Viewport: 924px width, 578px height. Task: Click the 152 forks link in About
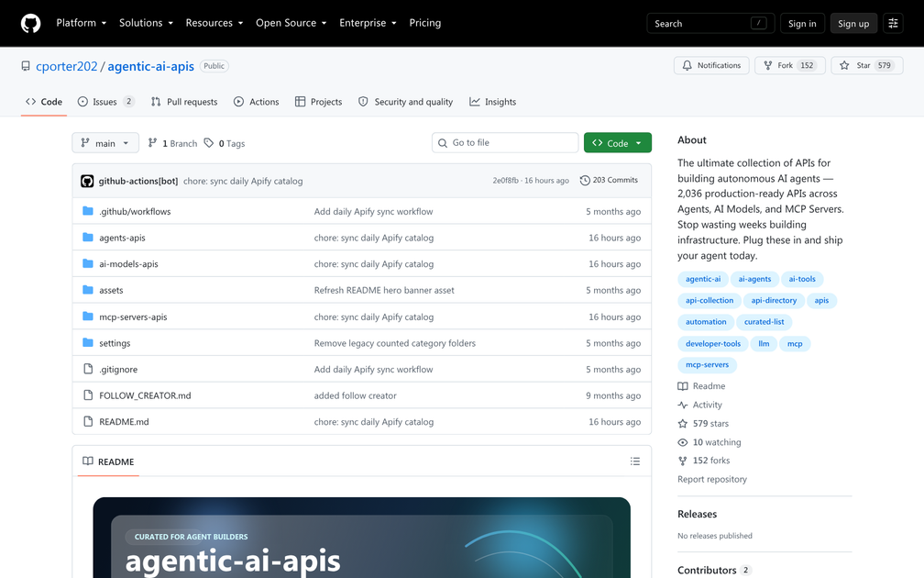click(x=704, y=461)
